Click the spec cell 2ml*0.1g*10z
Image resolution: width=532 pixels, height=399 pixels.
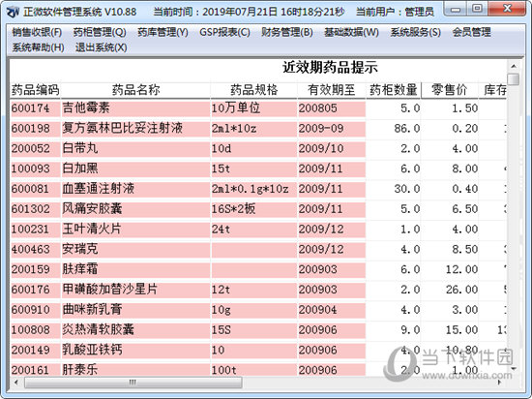[x=253, y=189]
